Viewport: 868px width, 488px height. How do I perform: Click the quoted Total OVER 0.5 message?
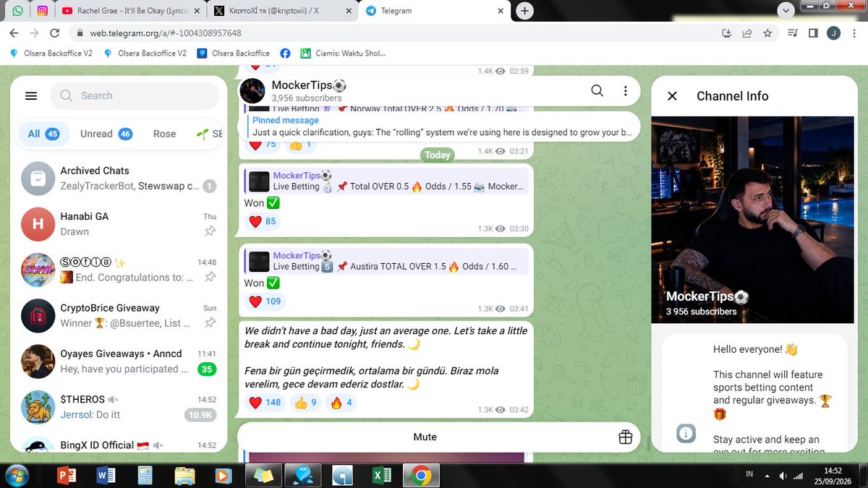(x=386, y=181)
